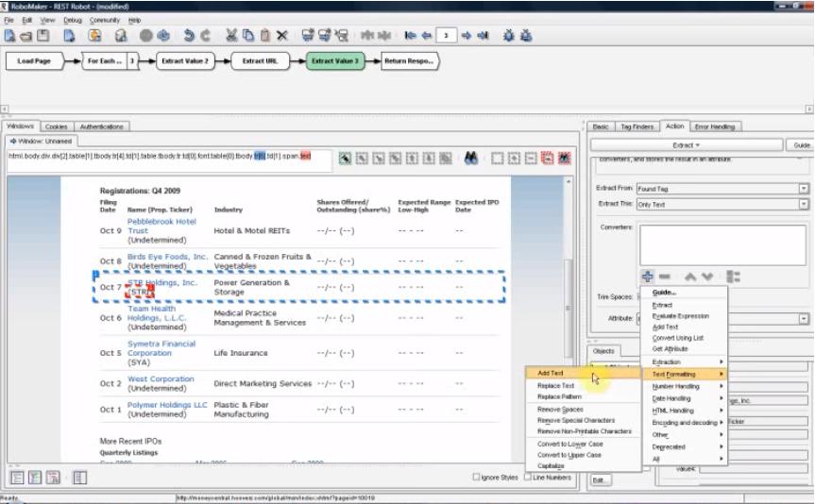Switch to the Authentications tab
815x504 pixels.
coord(101,126)
